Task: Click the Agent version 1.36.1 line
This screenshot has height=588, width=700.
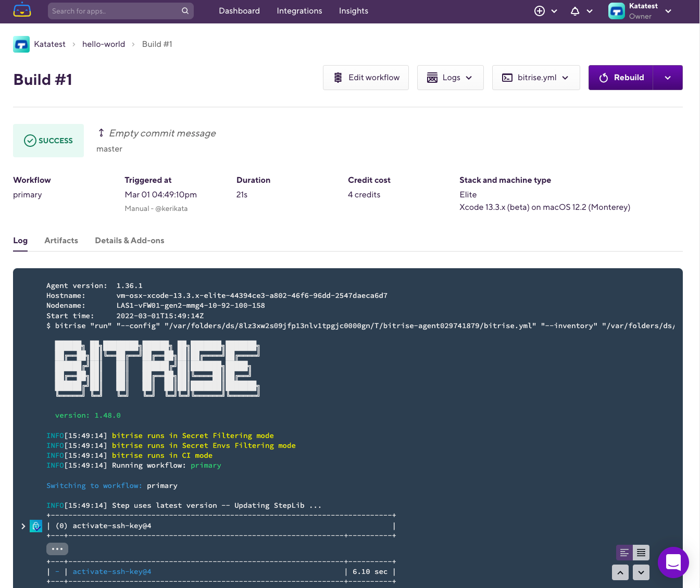Action: pos(94,286)
